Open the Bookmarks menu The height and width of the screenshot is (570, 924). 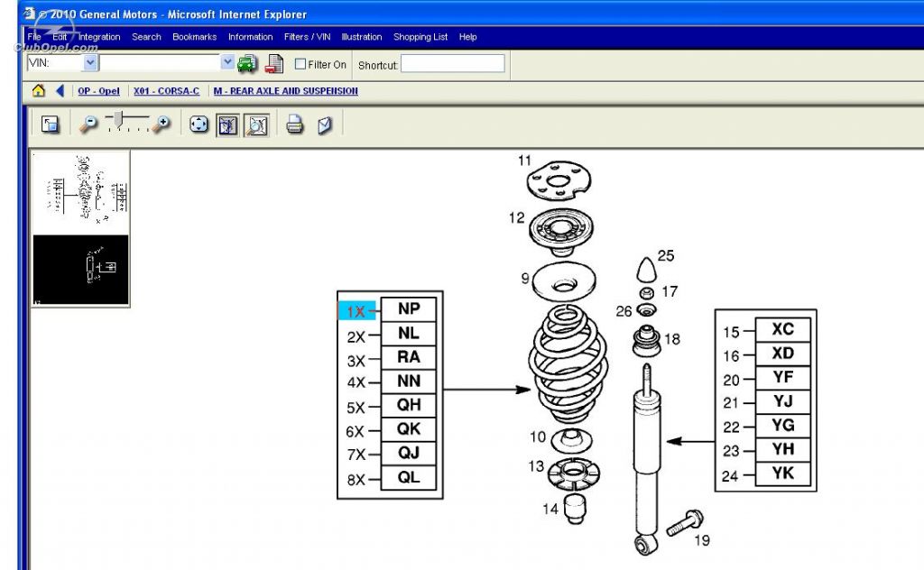coord(195,36)
